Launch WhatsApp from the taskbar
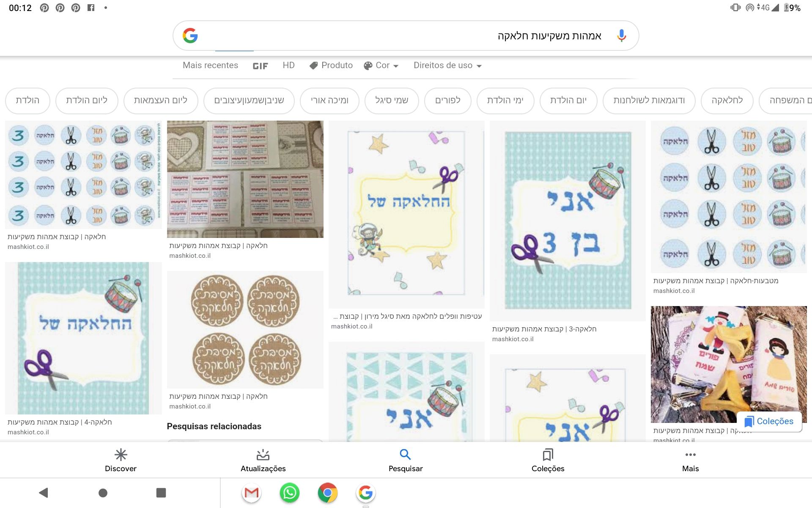 pos(290,493)
